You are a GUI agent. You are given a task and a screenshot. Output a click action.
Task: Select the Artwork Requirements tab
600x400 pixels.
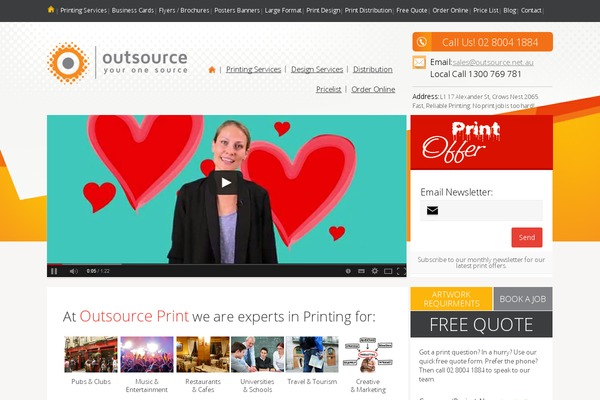(x=452, y=299)
